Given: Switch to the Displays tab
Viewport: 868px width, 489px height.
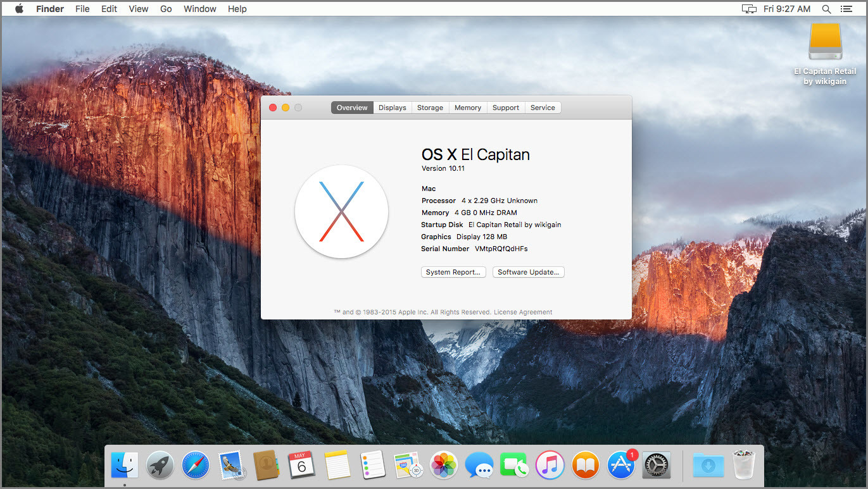Looking at the screenshot, I should (393, 108).
